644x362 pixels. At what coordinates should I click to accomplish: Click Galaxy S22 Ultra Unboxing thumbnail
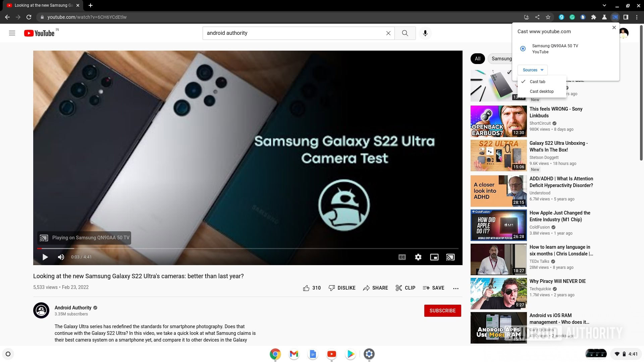(498, 155)
